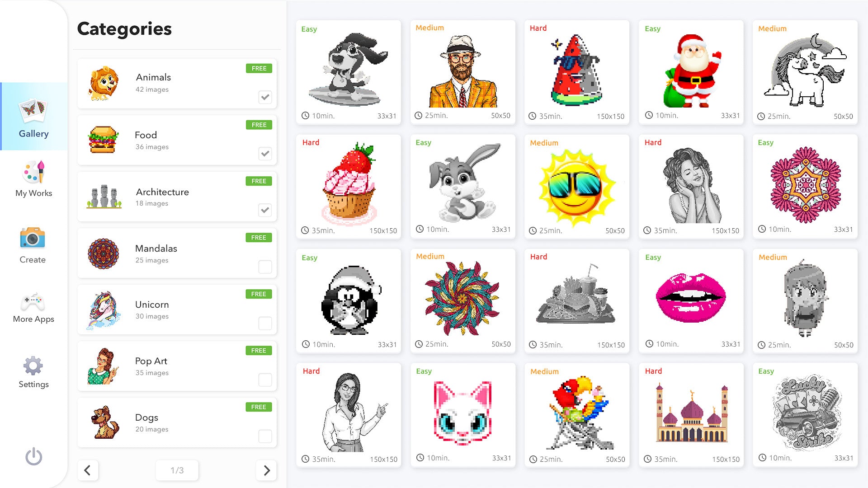The image size is (868, 488).
Task: Uncheck the Animals category checkbox
Action: pos(265,97)
